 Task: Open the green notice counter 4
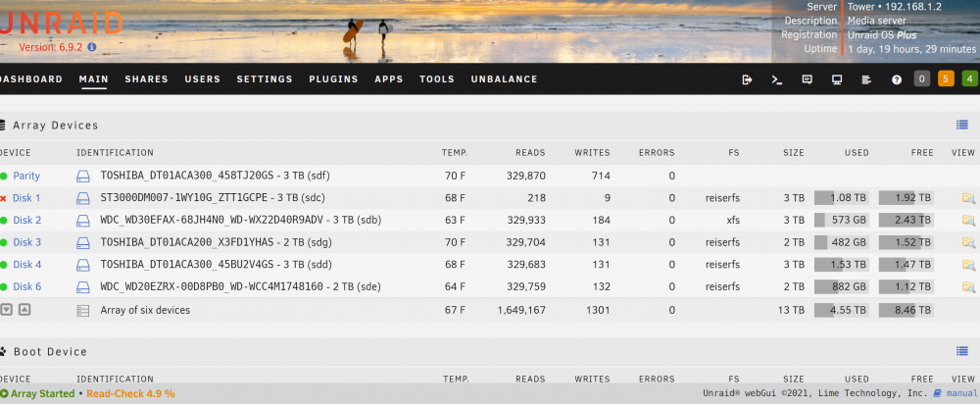pyautogui.click(x=970, y=78)
